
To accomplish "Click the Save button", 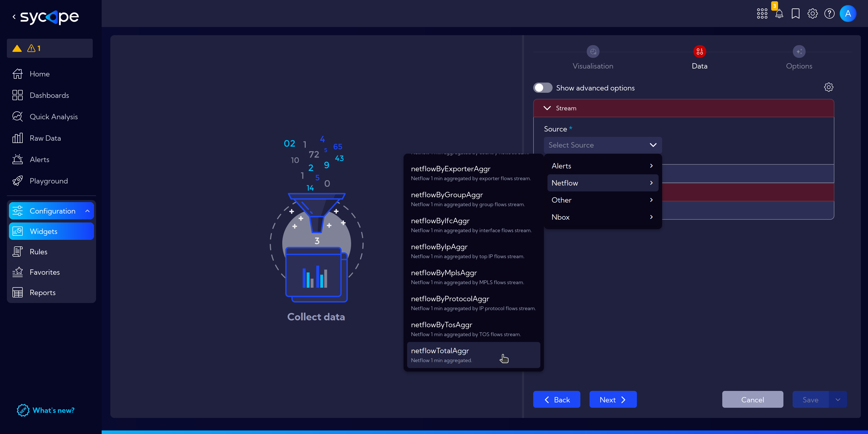I will [810, 400].
